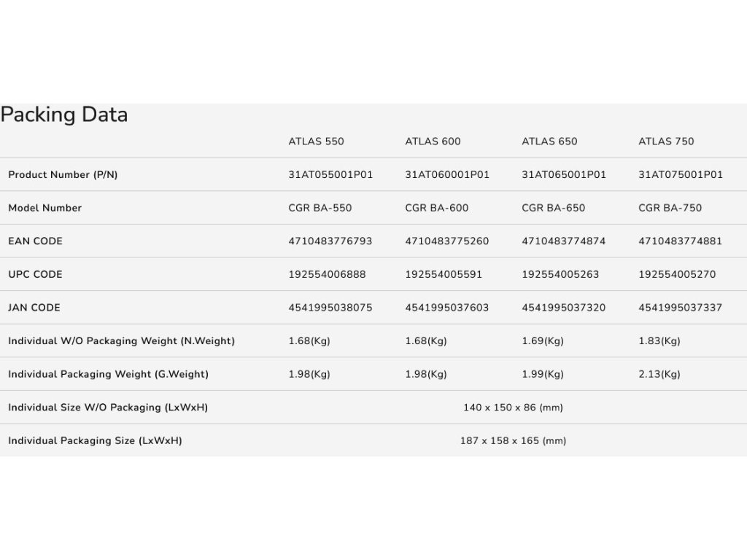Click the UPC CODE row label
This screenshot has width=747, height=560.
35,275
